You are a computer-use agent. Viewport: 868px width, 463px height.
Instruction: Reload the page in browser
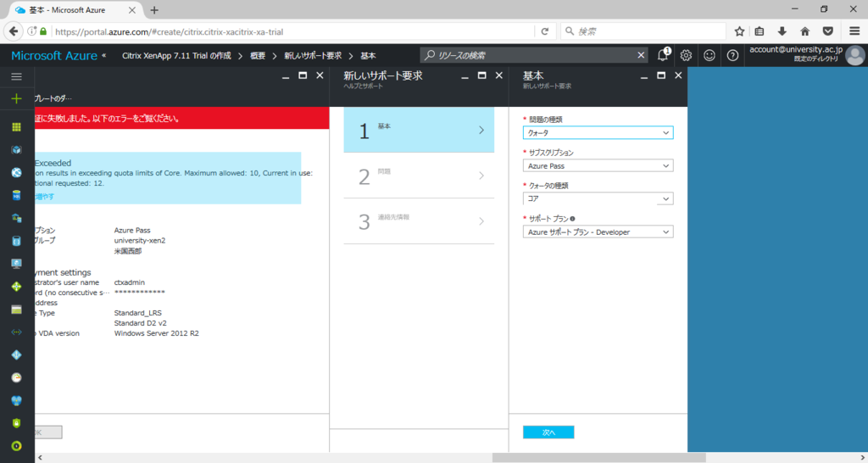pyautogui.click(x=545, y=31)
